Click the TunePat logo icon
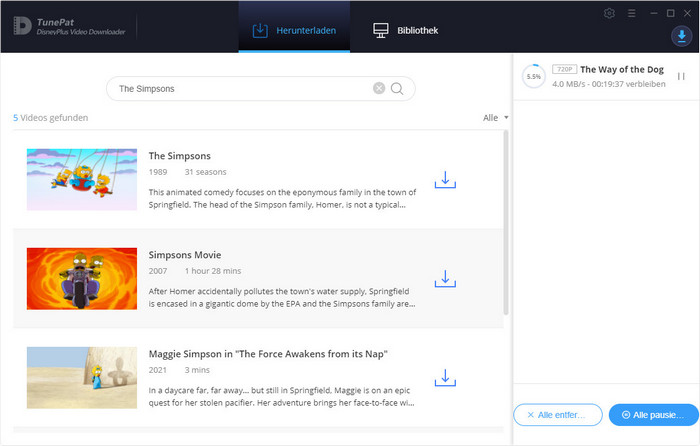700x446 pixels. coord(22,26)
